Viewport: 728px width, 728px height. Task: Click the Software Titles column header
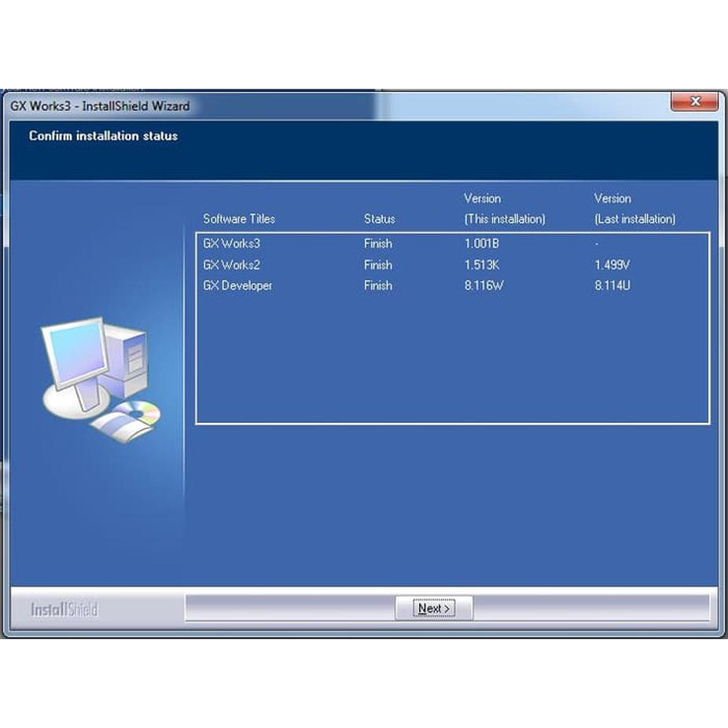tap(238, 219)
